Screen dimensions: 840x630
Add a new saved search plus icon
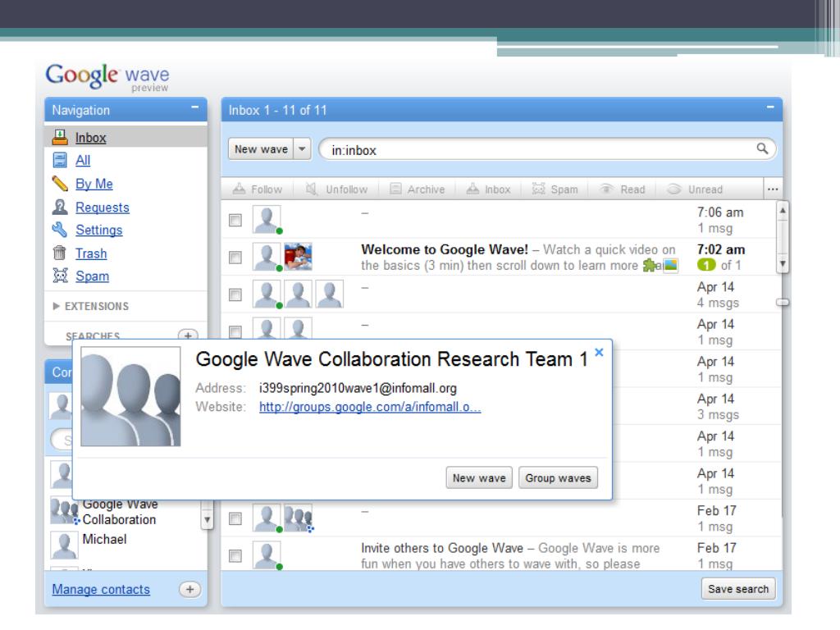coord(188,336)
